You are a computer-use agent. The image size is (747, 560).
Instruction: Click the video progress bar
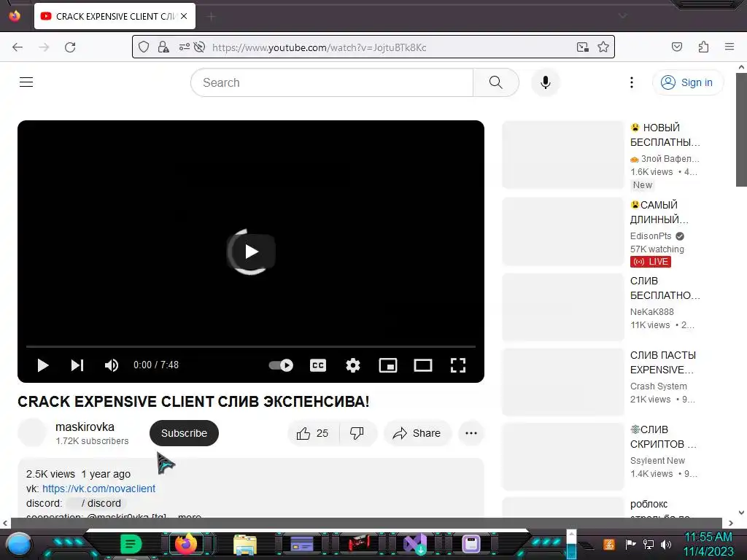pos(251,346)
